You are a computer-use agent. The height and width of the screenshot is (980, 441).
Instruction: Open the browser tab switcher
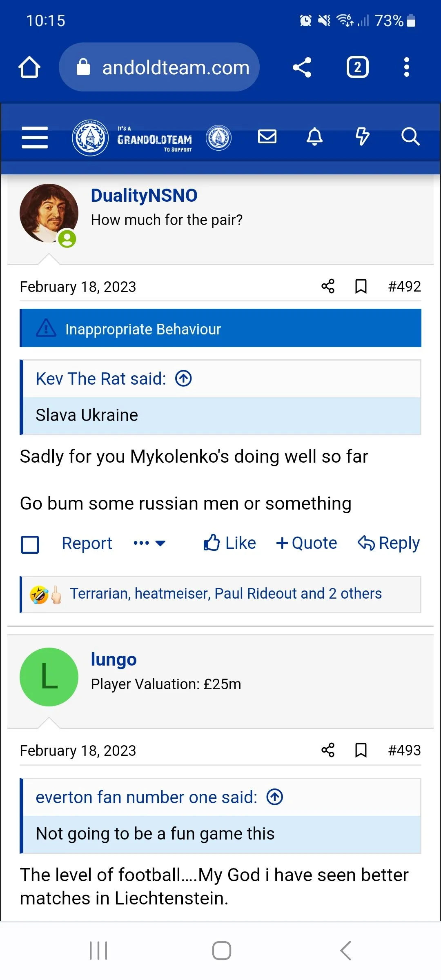357,67
